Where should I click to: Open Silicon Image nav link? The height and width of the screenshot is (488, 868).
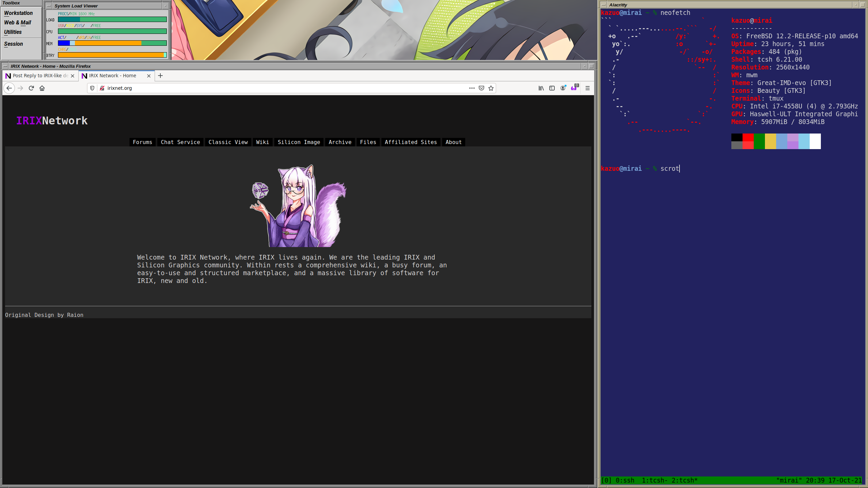click(x=299, y=142)
